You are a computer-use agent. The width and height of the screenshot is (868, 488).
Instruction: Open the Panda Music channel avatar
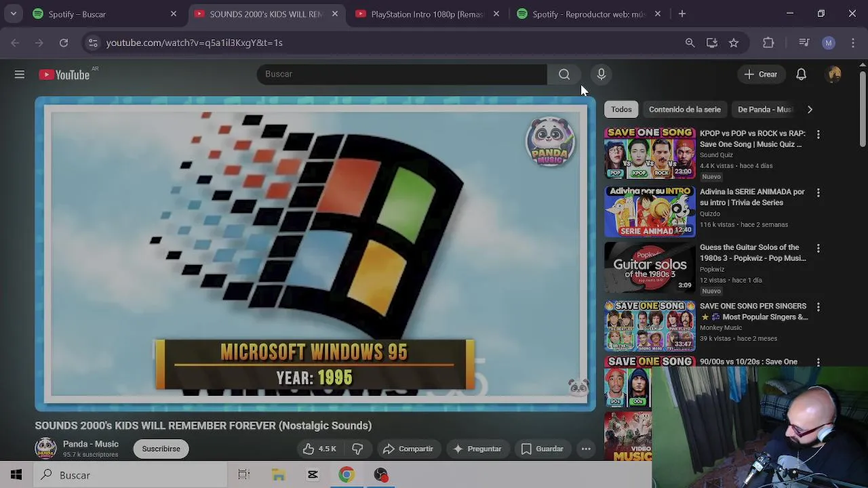45,449
